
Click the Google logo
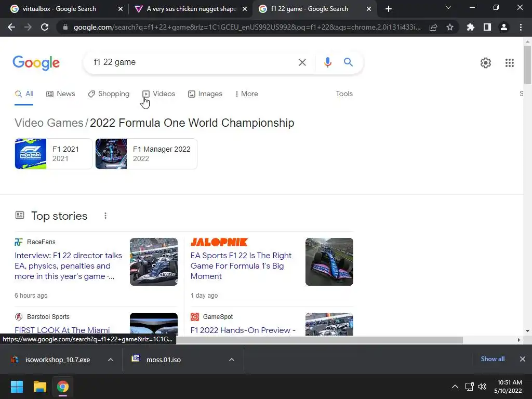[x=36, y=63]
